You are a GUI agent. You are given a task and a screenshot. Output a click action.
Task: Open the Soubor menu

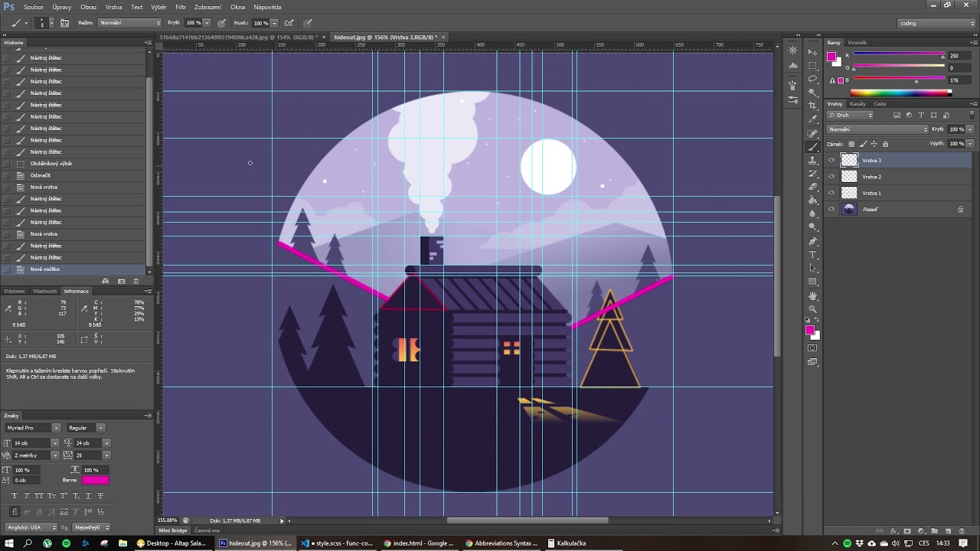pos(34,7)
